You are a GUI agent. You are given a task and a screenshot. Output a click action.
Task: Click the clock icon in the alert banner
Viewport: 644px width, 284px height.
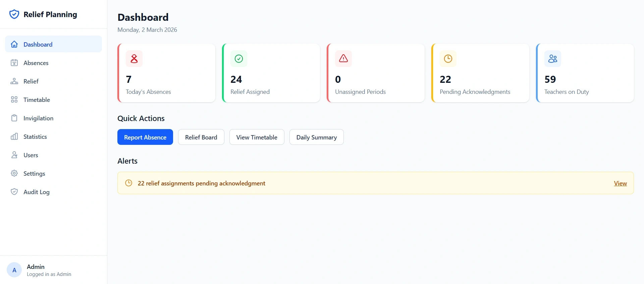click(x=128, y=183)
